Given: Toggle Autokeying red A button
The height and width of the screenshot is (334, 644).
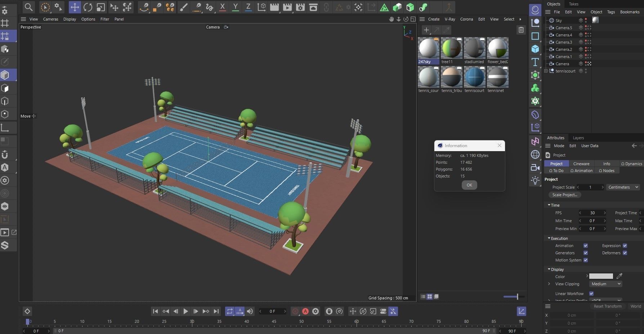Looking at the screenshot, I should tap(305, 311).
